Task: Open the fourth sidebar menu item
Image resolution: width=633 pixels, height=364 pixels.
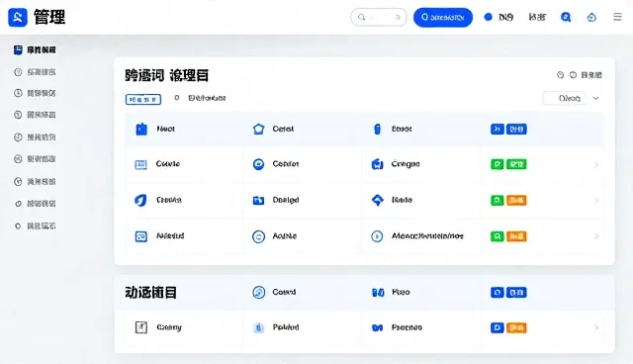Action: pyautogui.click(x=35, y=115)
